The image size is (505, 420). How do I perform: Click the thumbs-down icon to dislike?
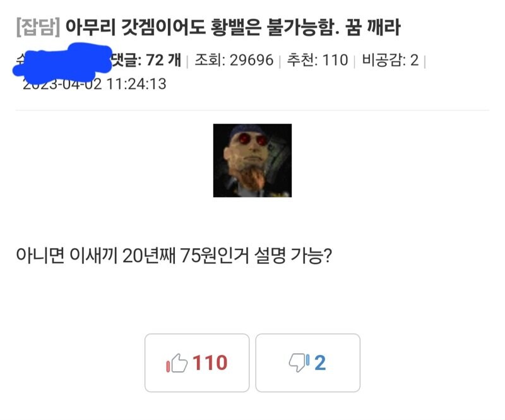tap(297, 363)
